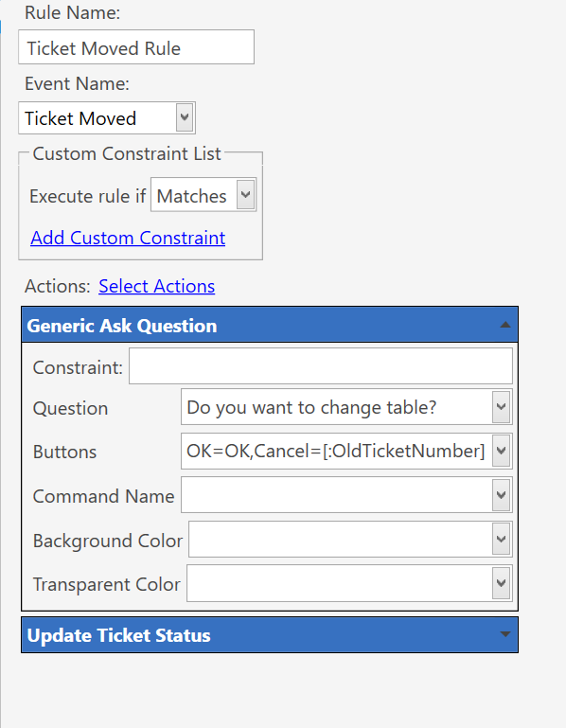Click the Question text 'Do you want to change table?'

click(311, 407)
